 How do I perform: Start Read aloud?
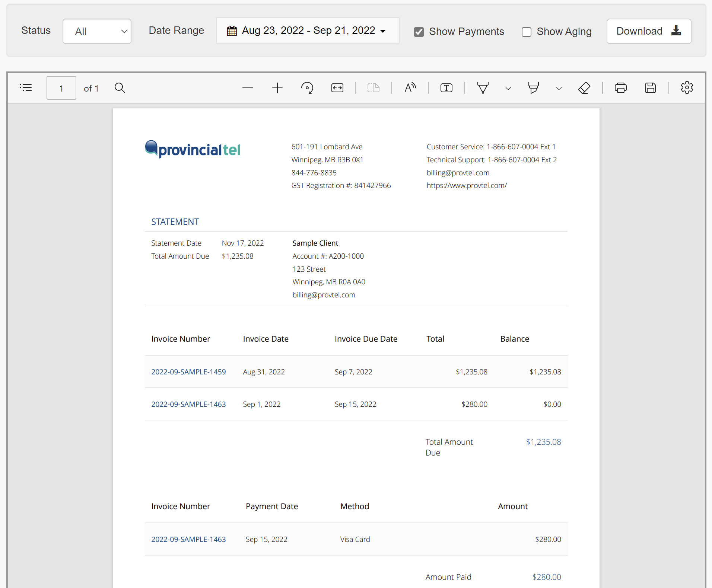pos(410,88)
